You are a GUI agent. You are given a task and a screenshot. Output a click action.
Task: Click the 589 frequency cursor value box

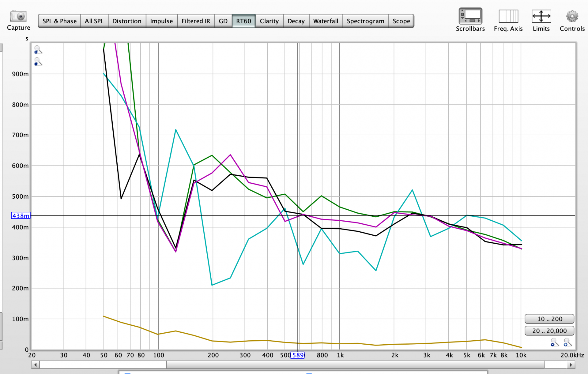click(x=297, y=355)
